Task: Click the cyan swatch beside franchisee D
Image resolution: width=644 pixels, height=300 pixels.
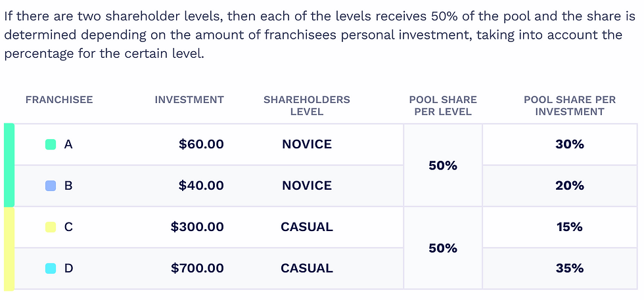Action: pos(51,268)
